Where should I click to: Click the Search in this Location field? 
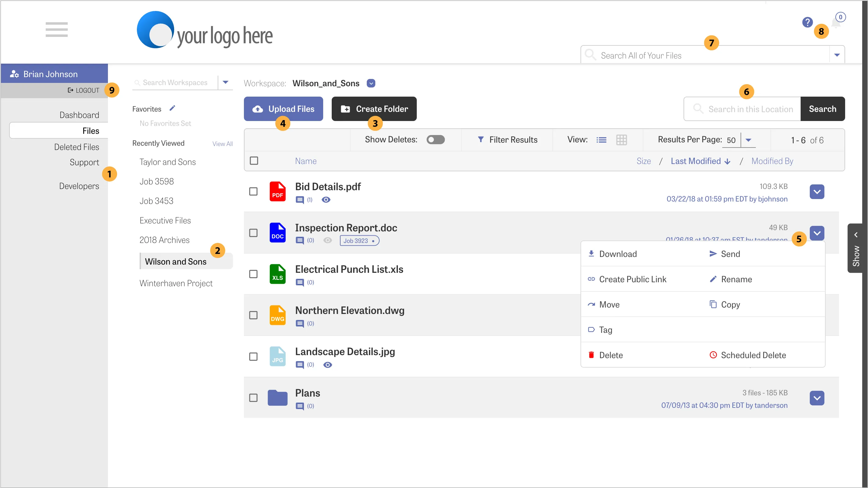pyautogui.click(x=742, y=109)
